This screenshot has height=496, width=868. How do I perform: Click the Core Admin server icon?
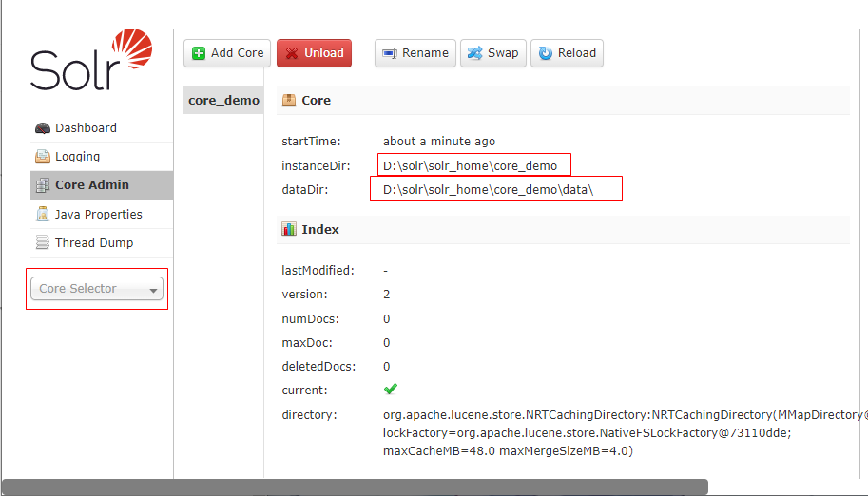43,185
